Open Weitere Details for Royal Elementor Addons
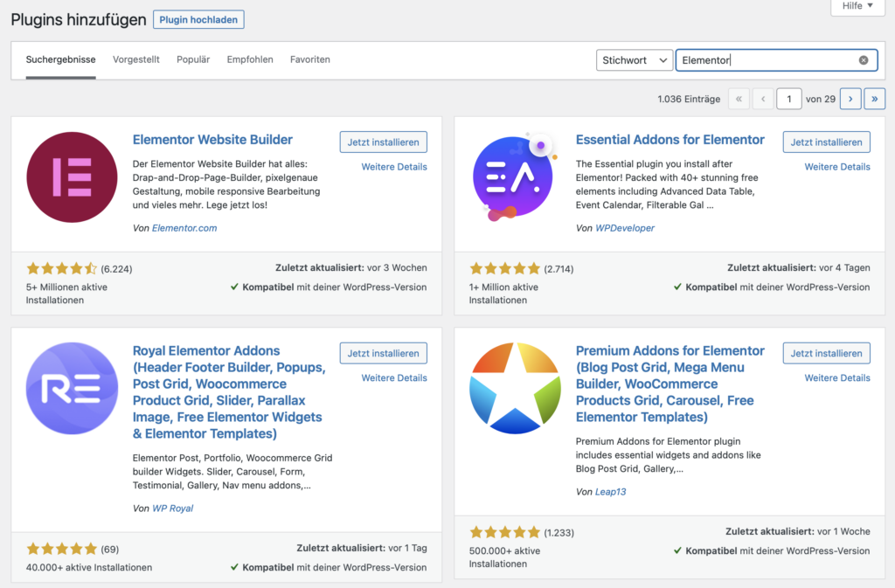 [394, 377]
